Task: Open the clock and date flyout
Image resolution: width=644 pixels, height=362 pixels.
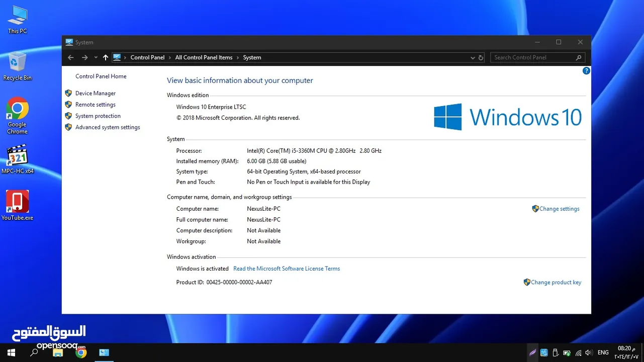Action: [626, 352]
